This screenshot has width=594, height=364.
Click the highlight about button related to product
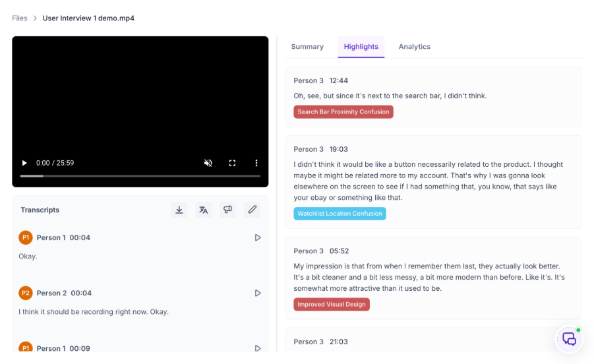[x=428, y=181]
